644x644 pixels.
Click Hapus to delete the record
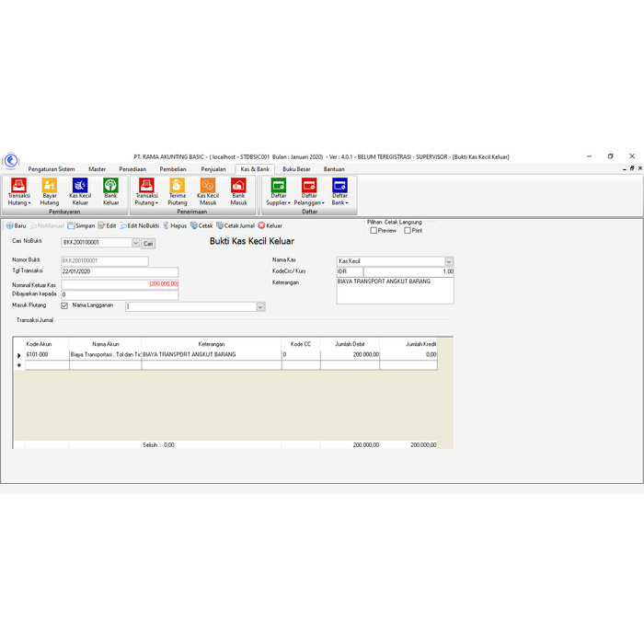[x=175, y=226]
